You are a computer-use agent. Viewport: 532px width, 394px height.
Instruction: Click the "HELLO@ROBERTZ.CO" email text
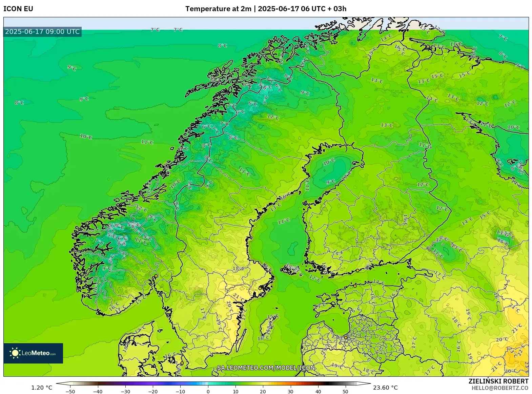(500, 388)
